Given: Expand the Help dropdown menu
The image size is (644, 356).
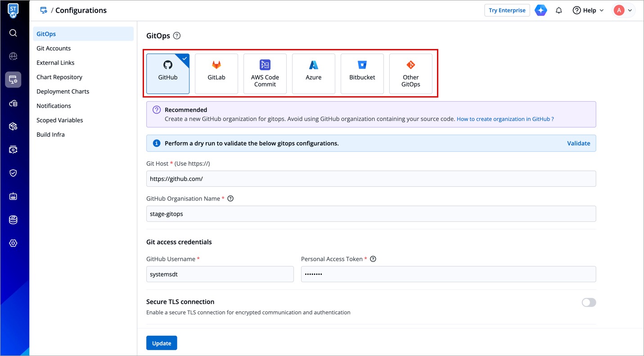Looking at the screenshot, I should pyautogui.click(x=588, y=10).
